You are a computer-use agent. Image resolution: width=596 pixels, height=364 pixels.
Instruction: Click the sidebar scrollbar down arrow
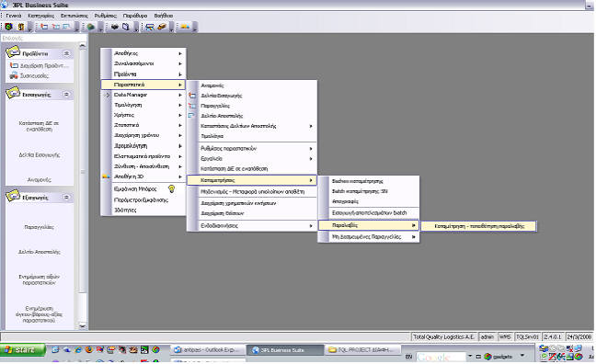tap(83, 326)
